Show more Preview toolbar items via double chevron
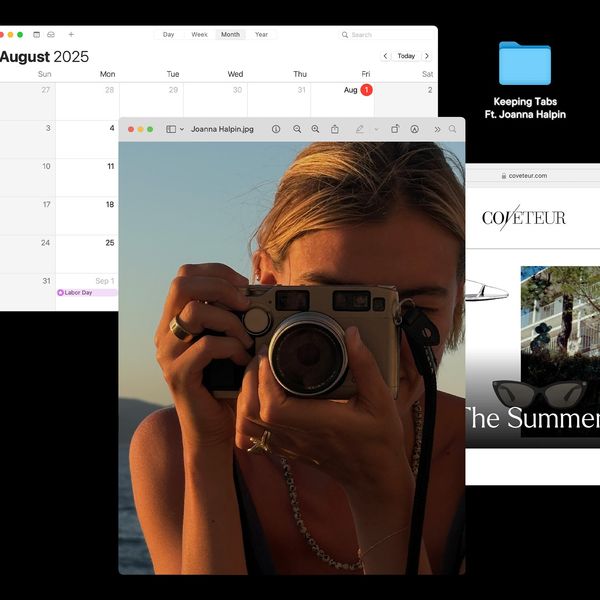Image resolution: width=600 pixels, height=600 pixels. point(437,129)
